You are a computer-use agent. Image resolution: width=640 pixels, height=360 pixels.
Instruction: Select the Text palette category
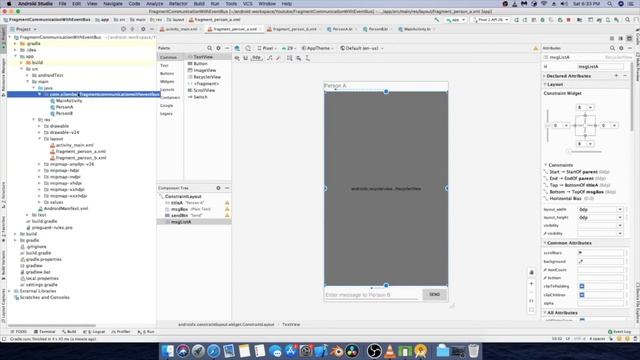tap(164, 65)
